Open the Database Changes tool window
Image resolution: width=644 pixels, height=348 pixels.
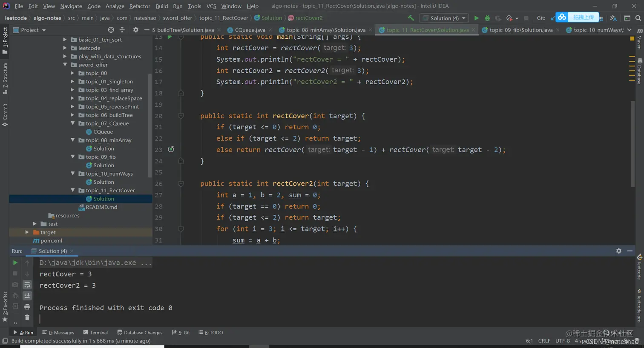pyautogui.click(x=140, y=333)
